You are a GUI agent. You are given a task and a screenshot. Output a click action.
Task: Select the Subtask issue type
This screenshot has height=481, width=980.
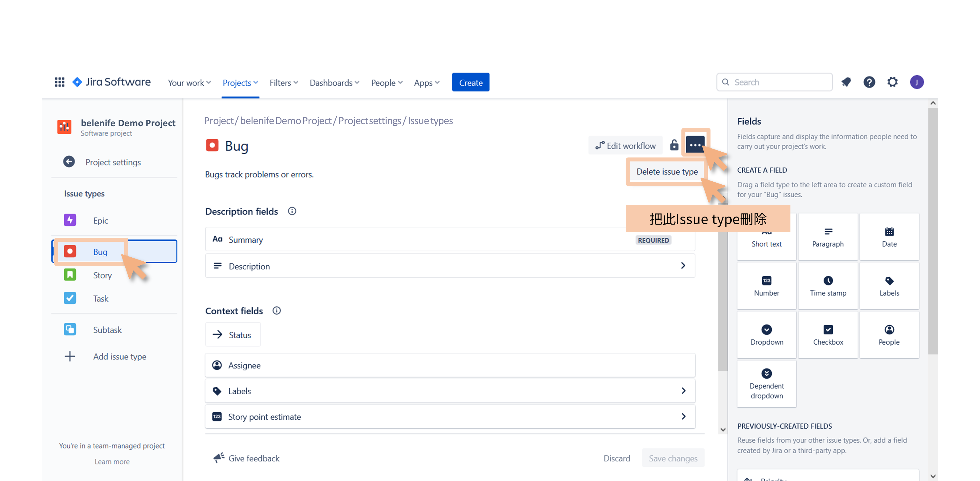pos(93,330)
